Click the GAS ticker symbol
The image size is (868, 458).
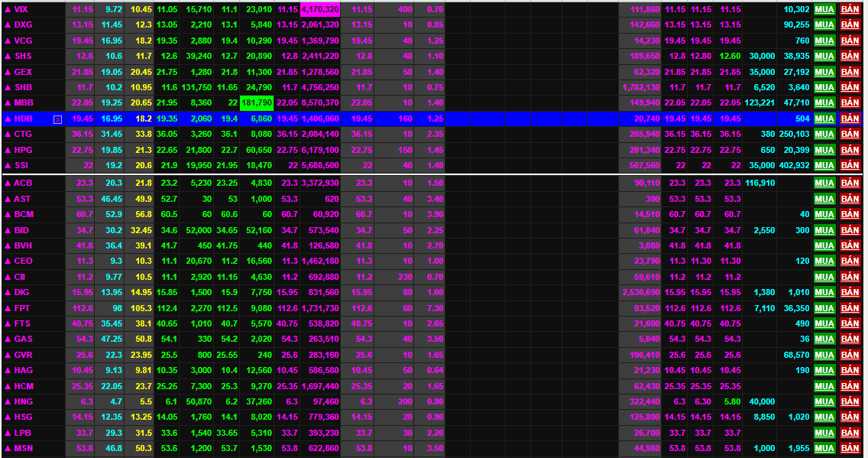coord(23,339)
